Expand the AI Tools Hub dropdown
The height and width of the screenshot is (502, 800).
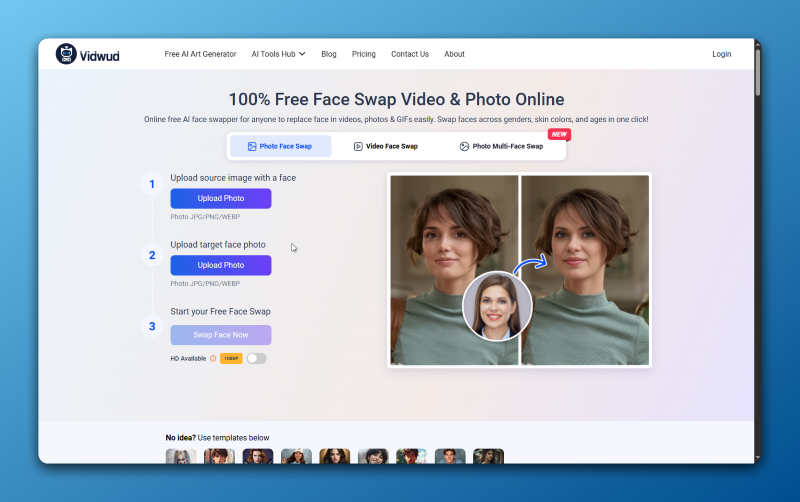coord(278,54)
